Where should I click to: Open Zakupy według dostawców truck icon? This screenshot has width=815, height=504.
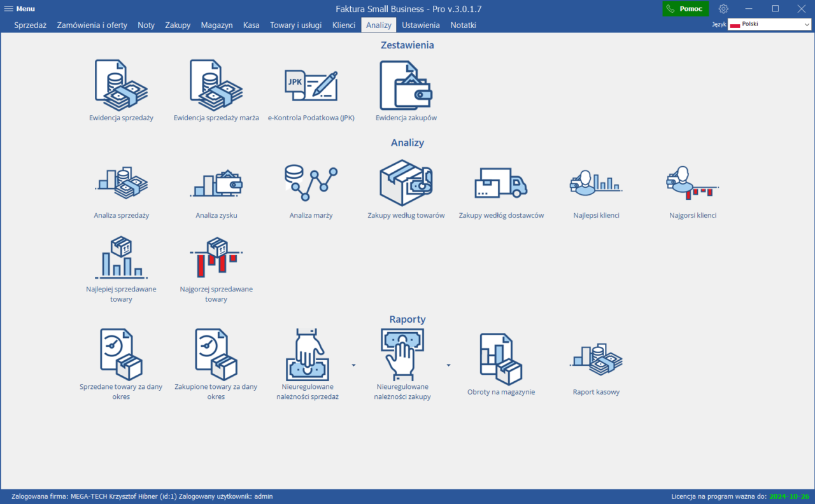[x=501, y=183]
